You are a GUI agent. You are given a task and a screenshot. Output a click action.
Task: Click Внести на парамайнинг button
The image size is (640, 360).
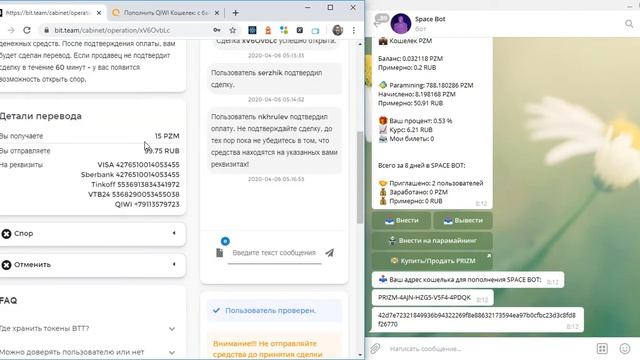[432, 241]
